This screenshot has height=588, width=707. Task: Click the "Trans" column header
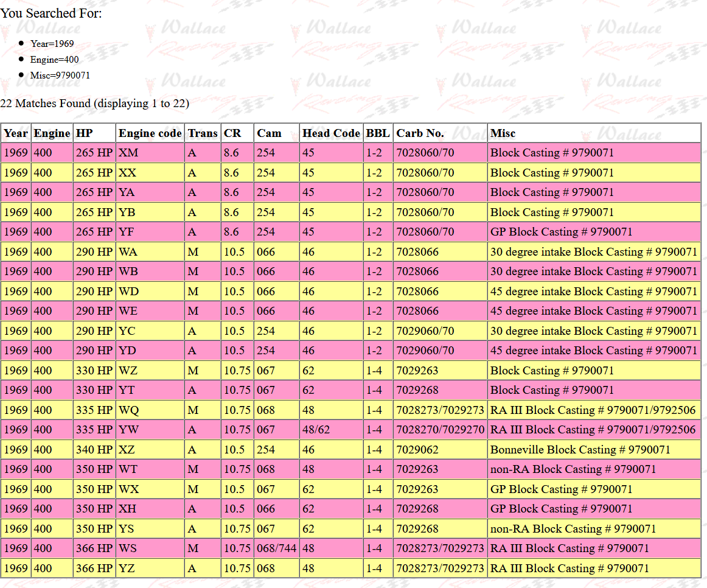point(203,133)
